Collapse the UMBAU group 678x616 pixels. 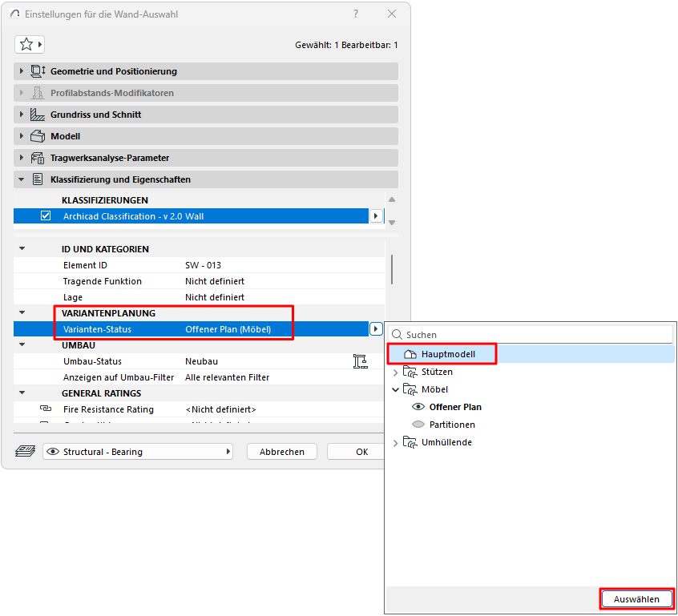[22, 344]
